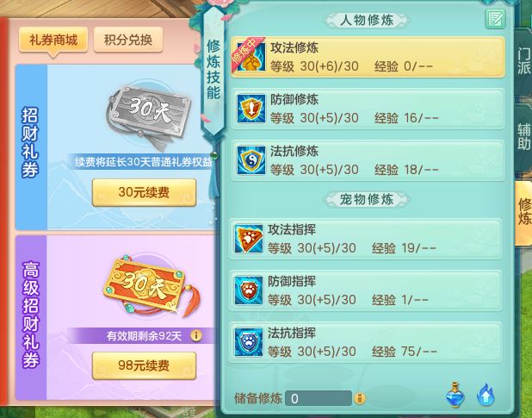This screenshot has width=532, height=418.
Task: Click the 法抗指挥 blue paw icon
Action: click(x=249, y=342)
